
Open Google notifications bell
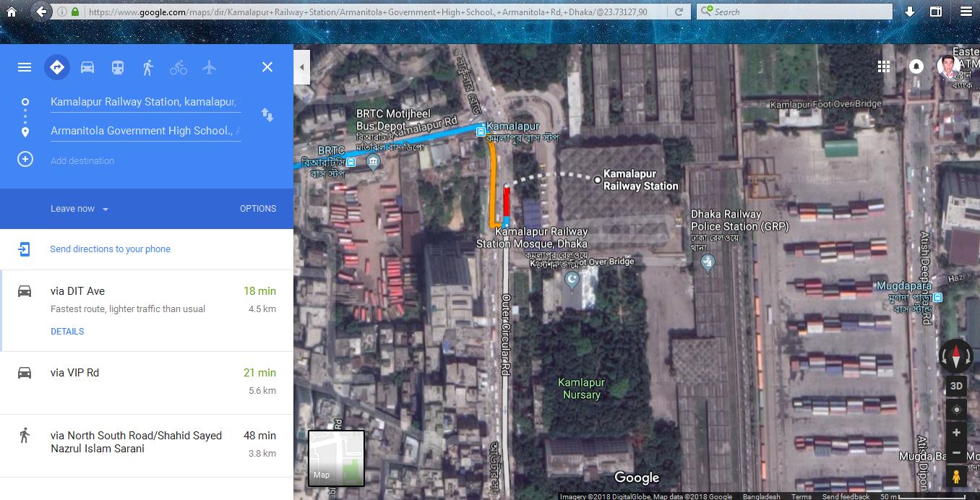pos(916,66)
